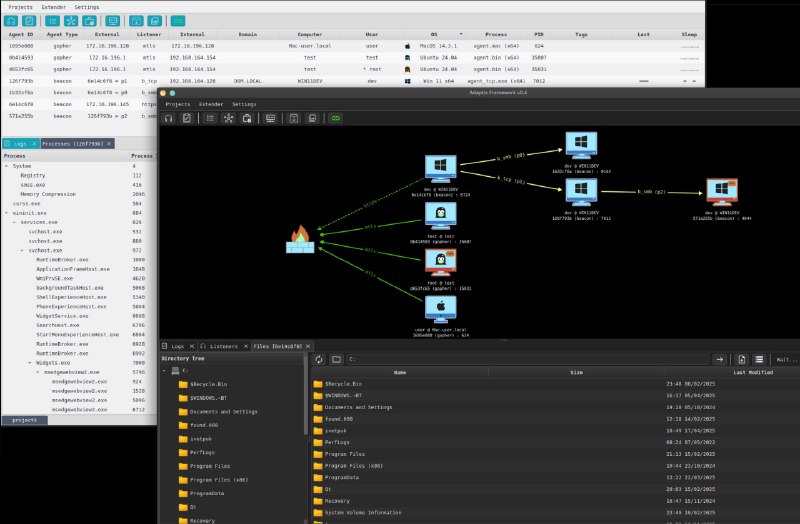Select the macOS agent node 1695e088 in graph
This screenshot has height=524, width=800.
[441, 309]
